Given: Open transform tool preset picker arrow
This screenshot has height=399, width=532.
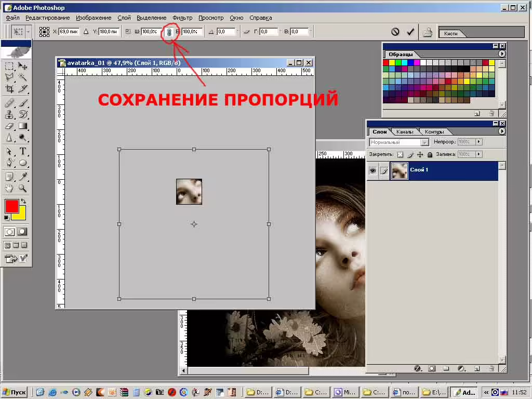Looking at the screenshot, I should pos(28,32).
